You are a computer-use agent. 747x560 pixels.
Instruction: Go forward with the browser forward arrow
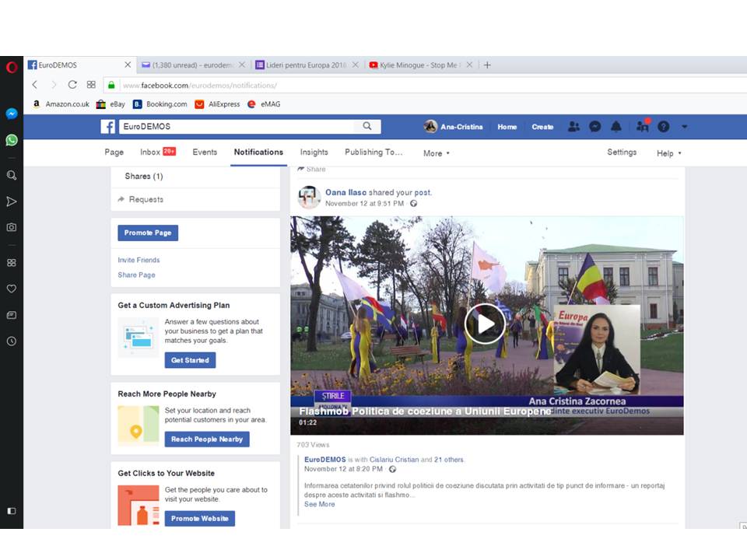point(54,85)
